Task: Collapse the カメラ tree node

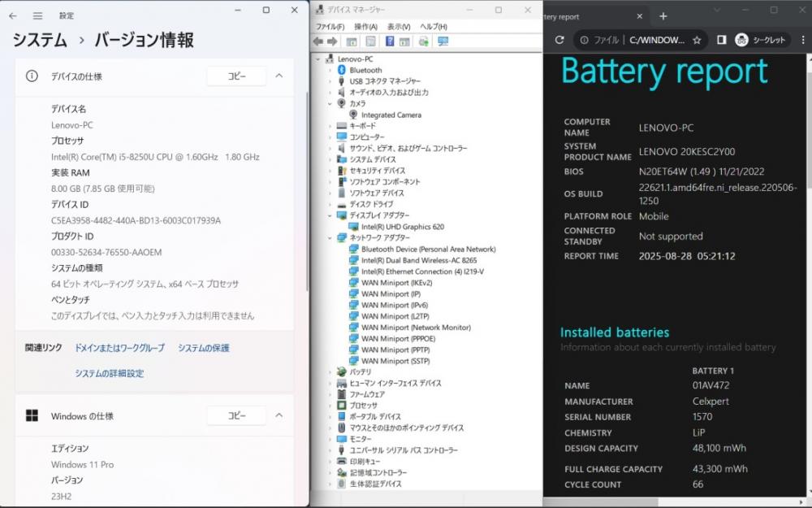Action: point(330,104)
